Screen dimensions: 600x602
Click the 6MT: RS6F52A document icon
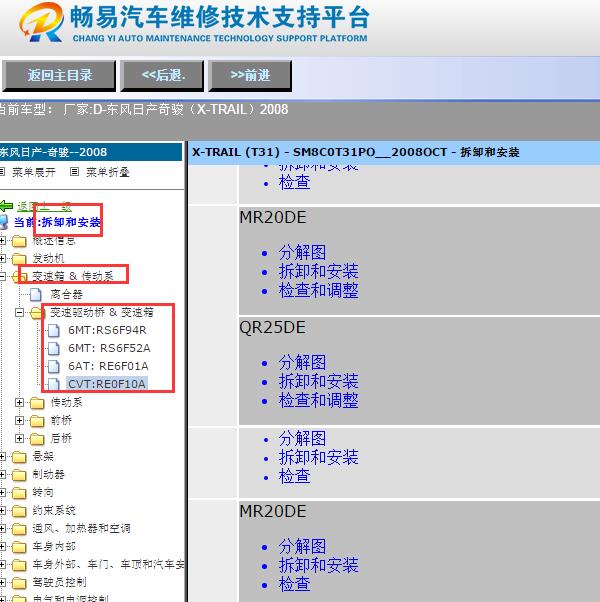click(54, 348)
